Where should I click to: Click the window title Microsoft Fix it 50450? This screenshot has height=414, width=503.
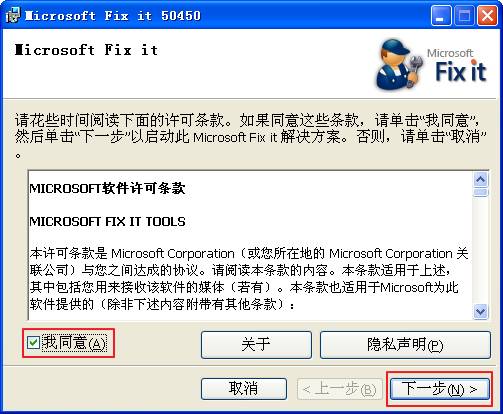coord(113,16)
